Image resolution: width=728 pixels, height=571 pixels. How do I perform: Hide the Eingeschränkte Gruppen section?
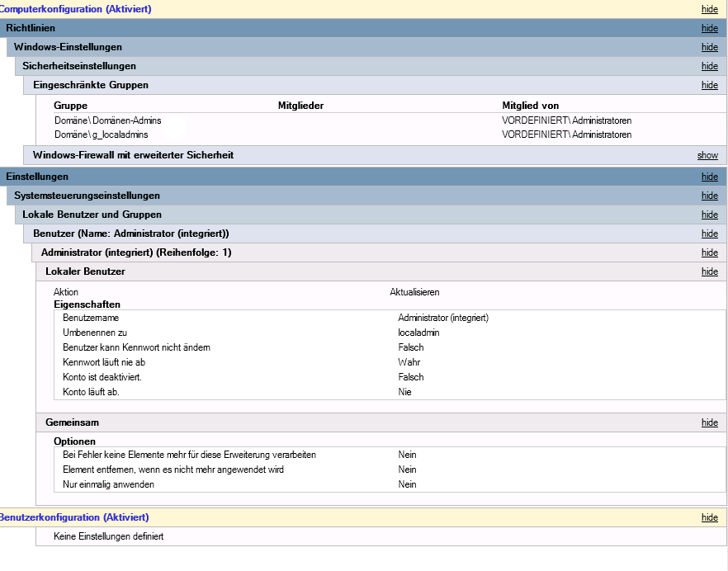coord(710,85)
